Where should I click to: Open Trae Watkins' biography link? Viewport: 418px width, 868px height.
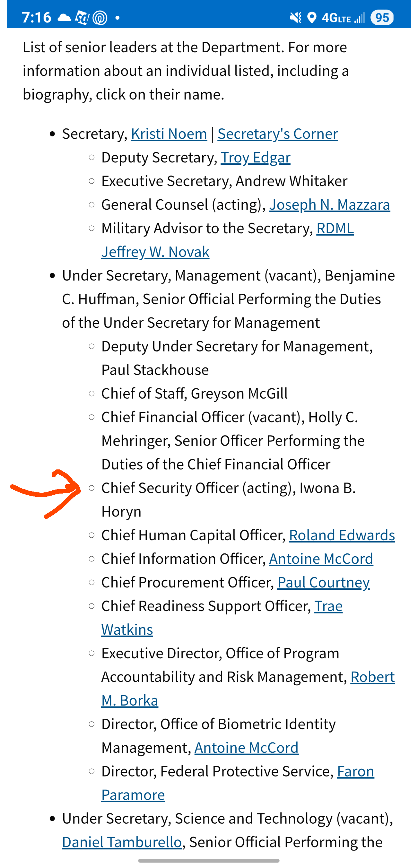[328, 606]
